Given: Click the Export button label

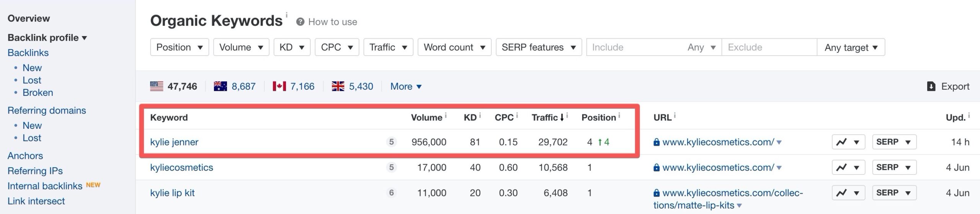Looking at the screenshot, I should 955,86.
